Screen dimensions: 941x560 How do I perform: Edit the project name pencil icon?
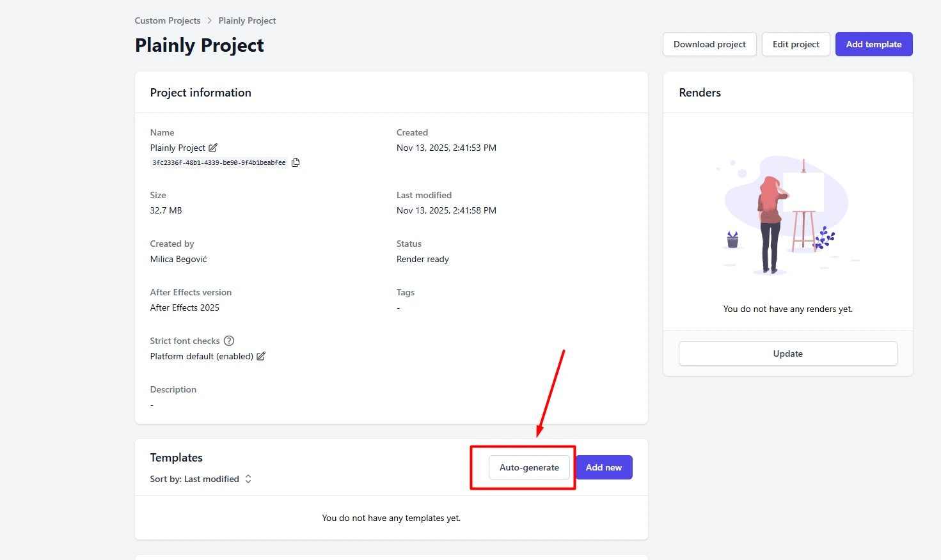pos(213,148)
